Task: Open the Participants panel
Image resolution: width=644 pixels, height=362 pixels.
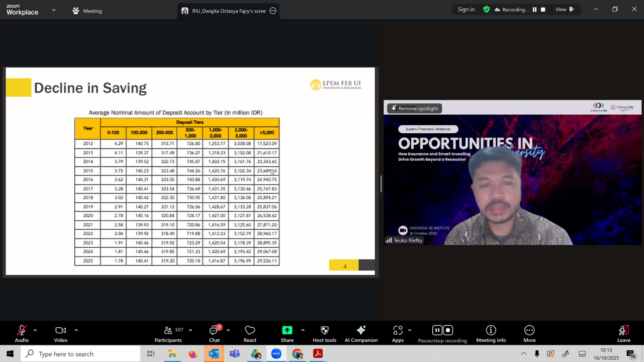Action: [168, 333]
